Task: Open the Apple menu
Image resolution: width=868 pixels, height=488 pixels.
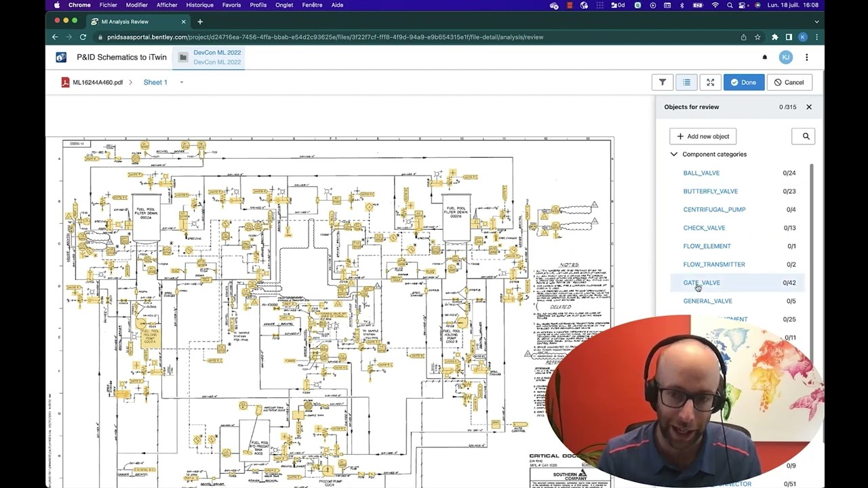Action: coord(57,5)
